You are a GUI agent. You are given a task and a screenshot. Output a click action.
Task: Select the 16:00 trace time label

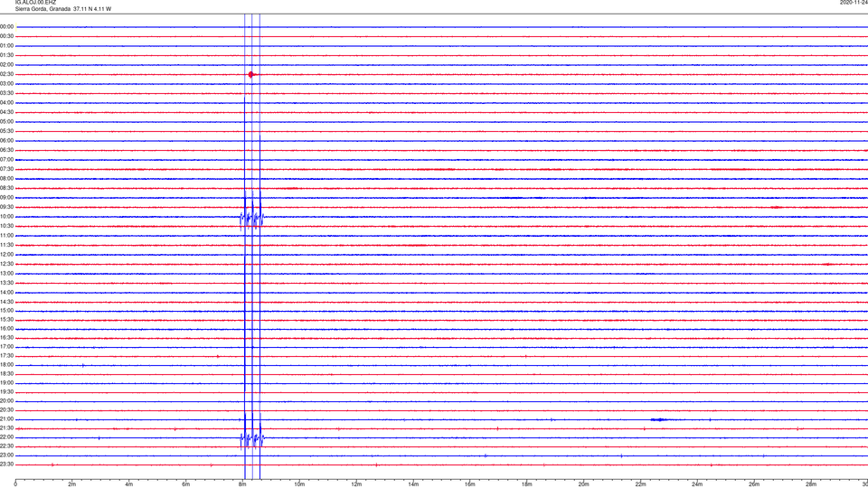[6, 329]
